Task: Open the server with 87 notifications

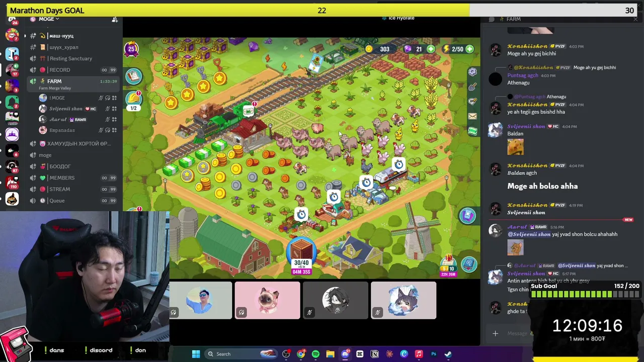Action: pyautogui.click(x=12, y=166)
